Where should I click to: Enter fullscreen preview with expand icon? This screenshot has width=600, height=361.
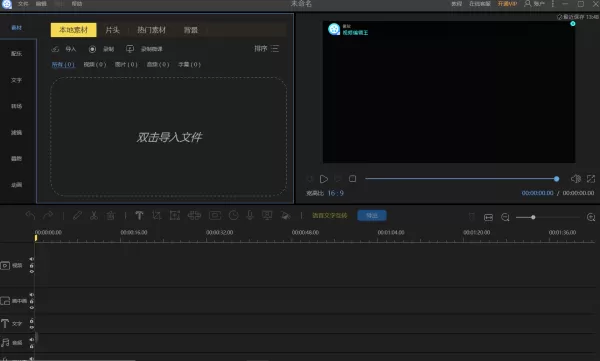591,179
